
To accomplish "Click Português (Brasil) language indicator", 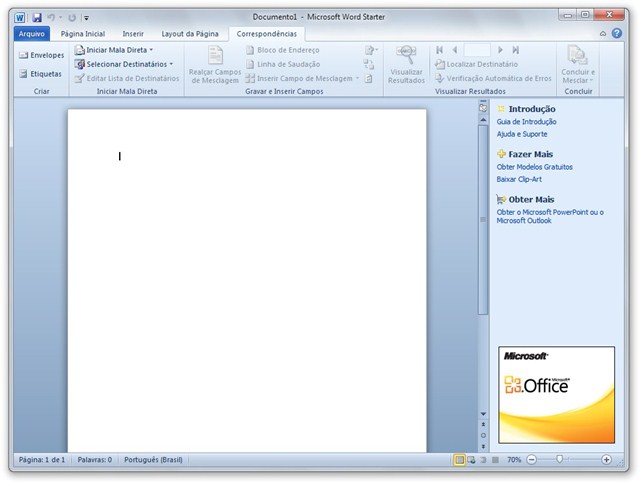I will tap(153, 460).
